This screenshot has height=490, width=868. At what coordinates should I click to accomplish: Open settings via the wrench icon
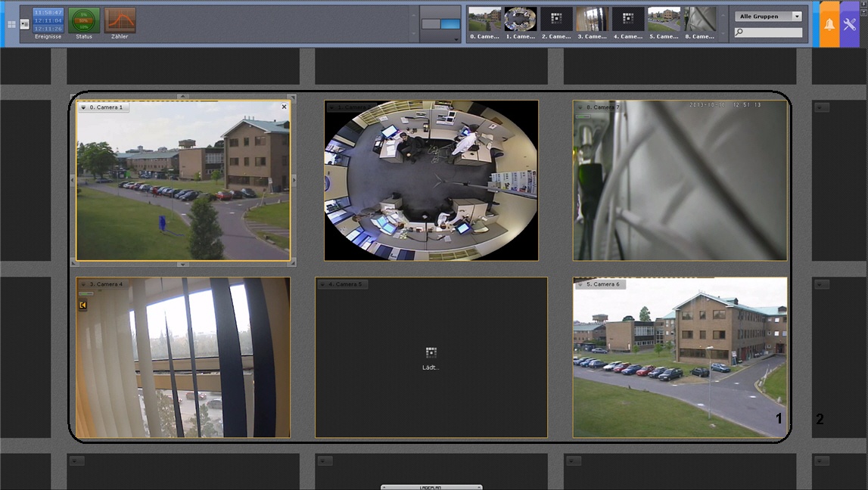[x=849, y=24]
